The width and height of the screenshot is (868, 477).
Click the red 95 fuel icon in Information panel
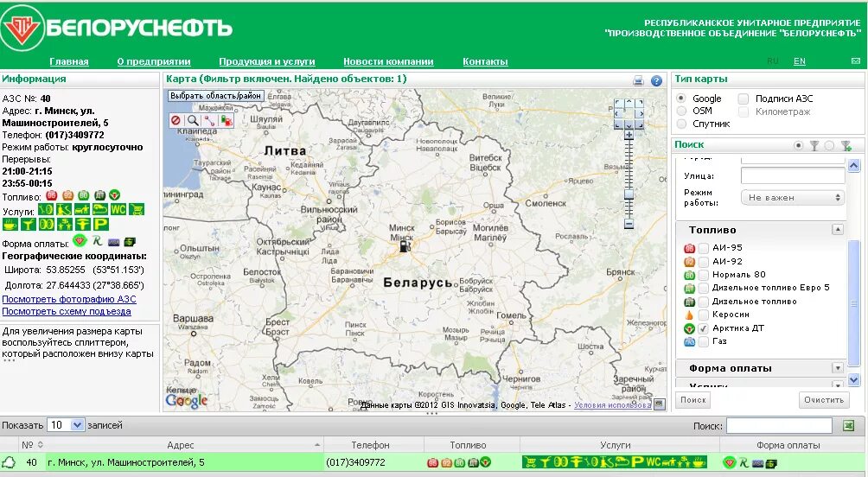pos(52,194)
